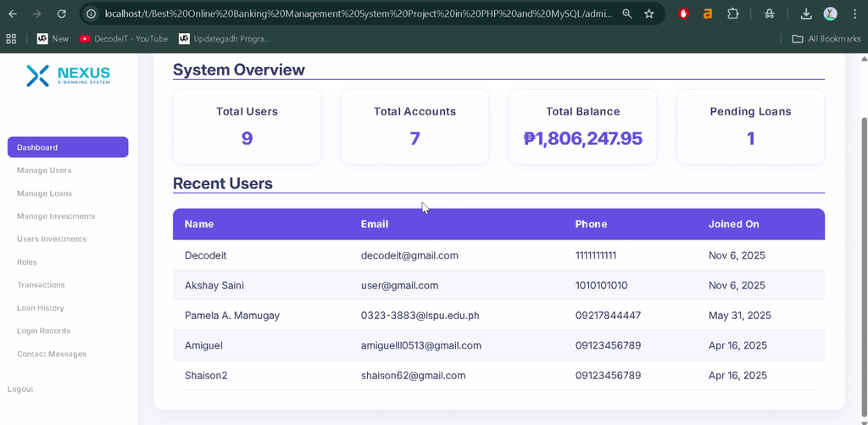
Task: Click the email amiguelll0513@gmail.com
Action: pos(421,345)
